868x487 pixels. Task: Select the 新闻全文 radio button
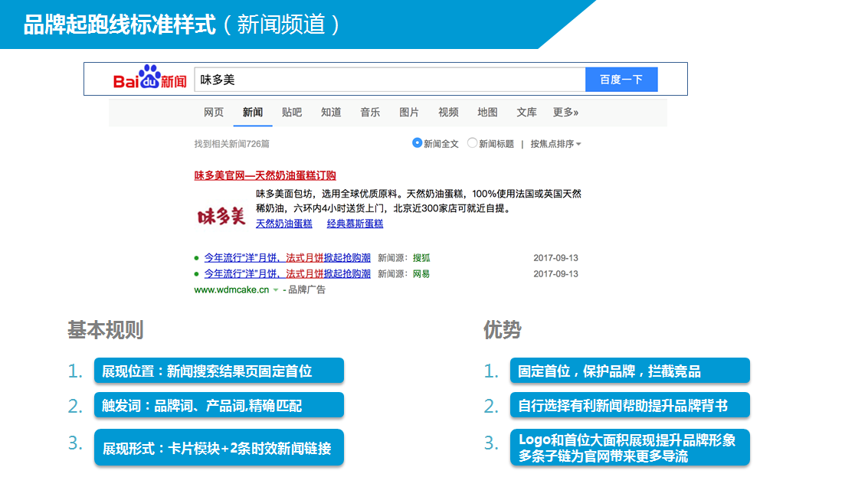(418, 143)
